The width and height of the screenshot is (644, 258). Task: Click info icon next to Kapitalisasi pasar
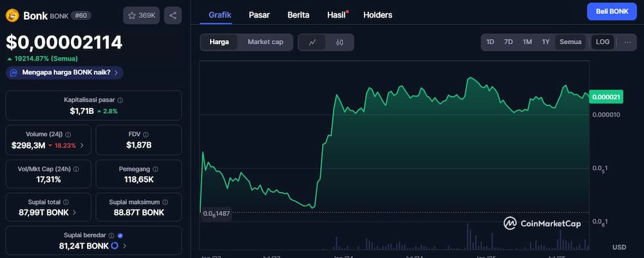[x=120, y=100]
